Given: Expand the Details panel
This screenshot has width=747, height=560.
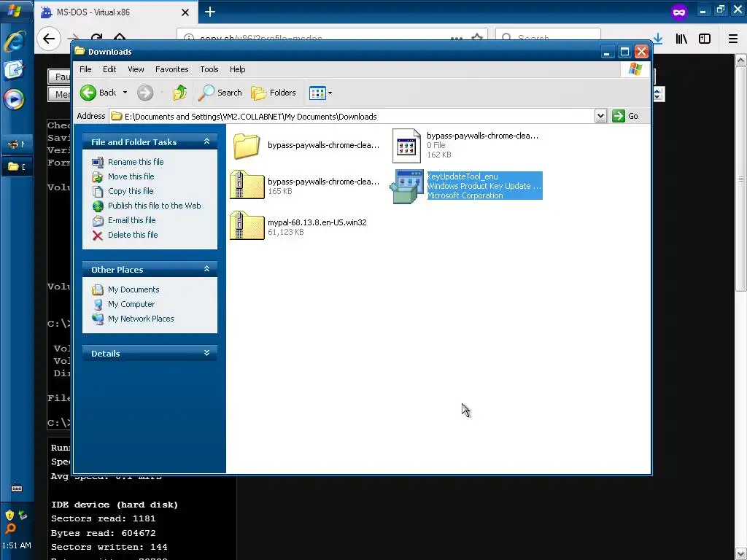Looking at the screenshot, I should tap(206, 353).
